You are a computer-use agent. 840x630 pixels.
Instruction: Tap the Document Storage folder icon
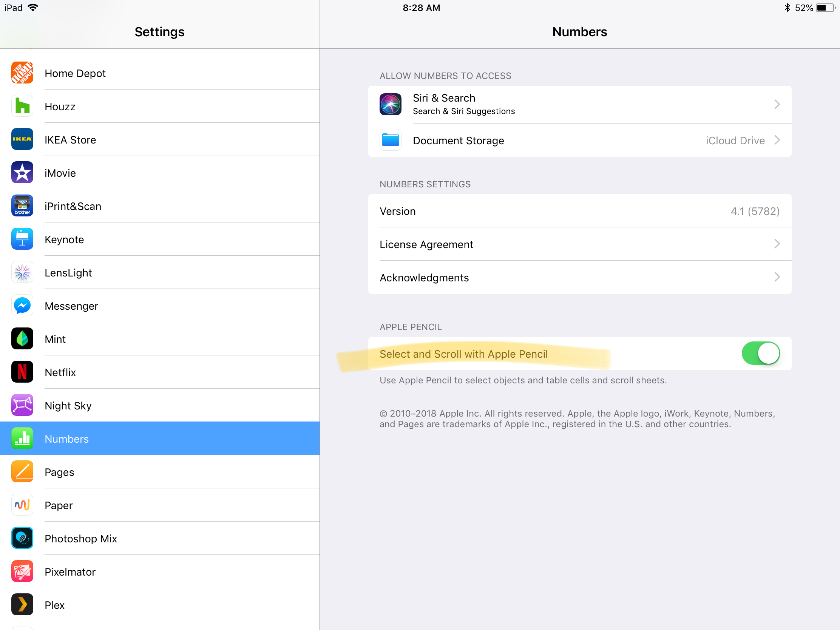pos(391,140)
